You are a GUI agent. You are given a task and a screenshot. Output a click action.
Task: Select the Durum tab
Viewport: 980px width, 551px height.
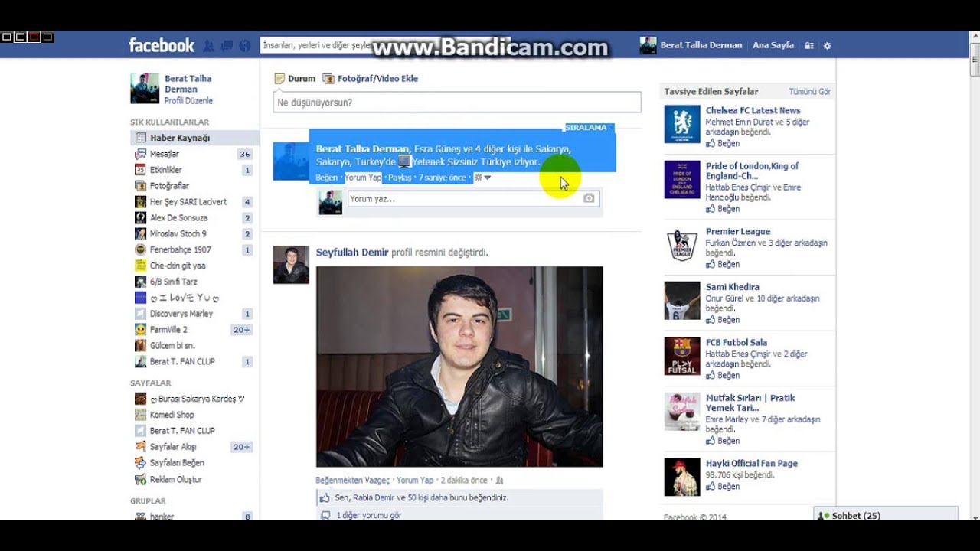295,78
